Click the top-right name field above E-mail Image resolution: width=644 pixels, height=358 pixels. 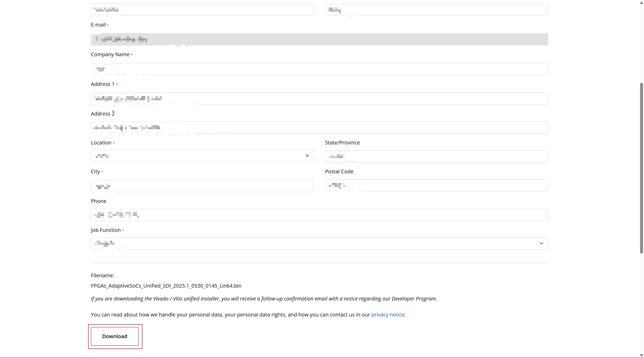(436, 10)
